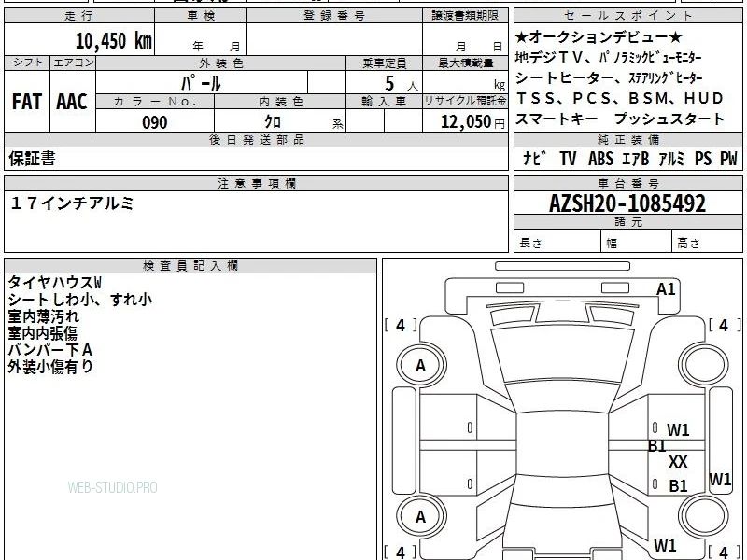Click the カラーNo. header
Image resolution: width=747 pixels, height=560 pixels.
pos(155,102)
